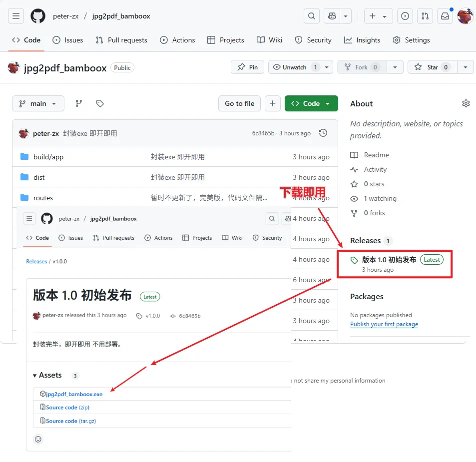Open commit 6c8465b hash link
Image resolution: width=476 pixels, height=462 pixels.
click(x=263, y=133)
